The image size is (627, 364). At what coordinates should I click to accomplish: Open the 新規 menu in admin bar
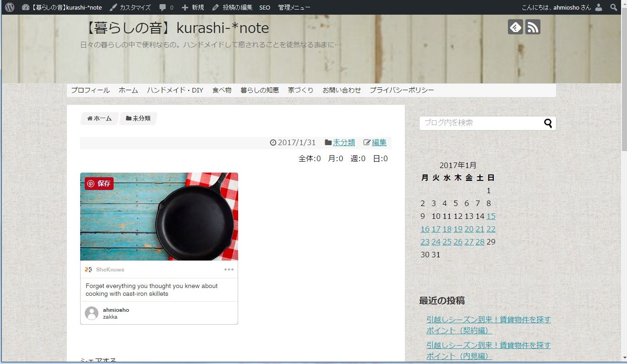(x=193, y=7)
